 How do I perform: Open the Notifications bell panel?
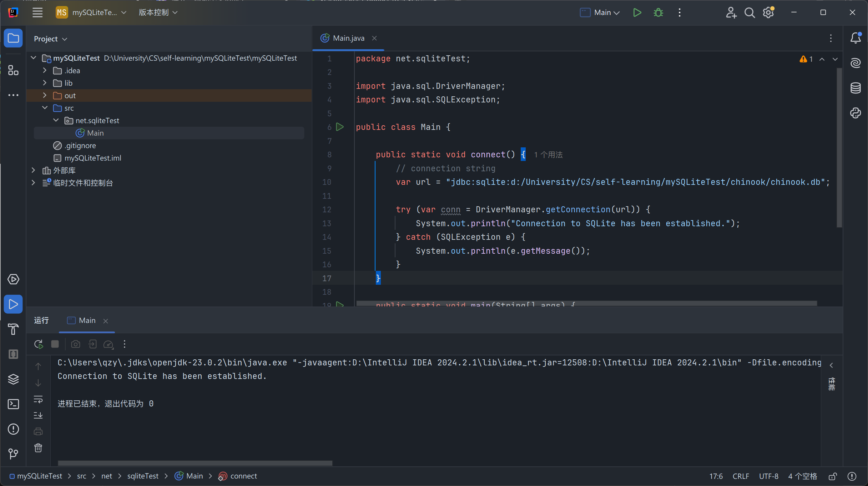coord(856,38)
